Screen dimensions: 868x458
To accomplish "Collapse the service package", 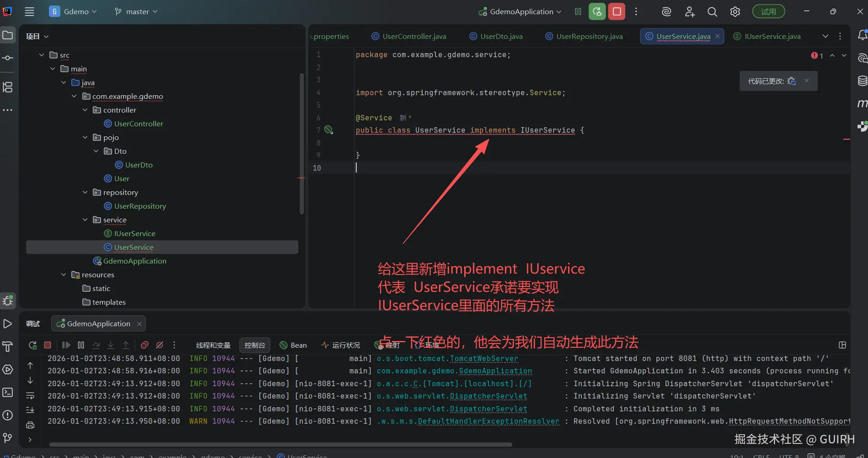I will click(85, 220).
